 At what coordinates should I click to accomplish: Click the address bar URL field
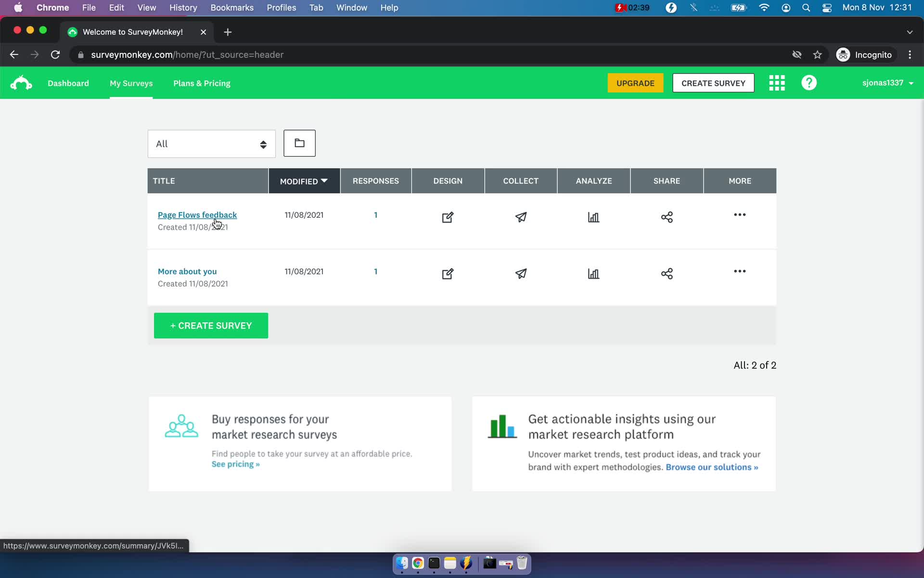[428, 54]
